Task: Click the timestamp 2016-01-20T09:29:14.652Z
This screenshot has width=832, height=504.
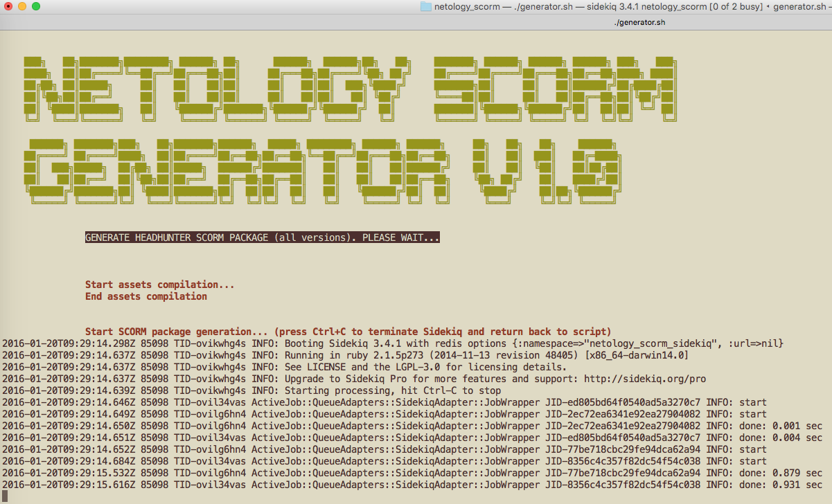Action: (69, 449)
